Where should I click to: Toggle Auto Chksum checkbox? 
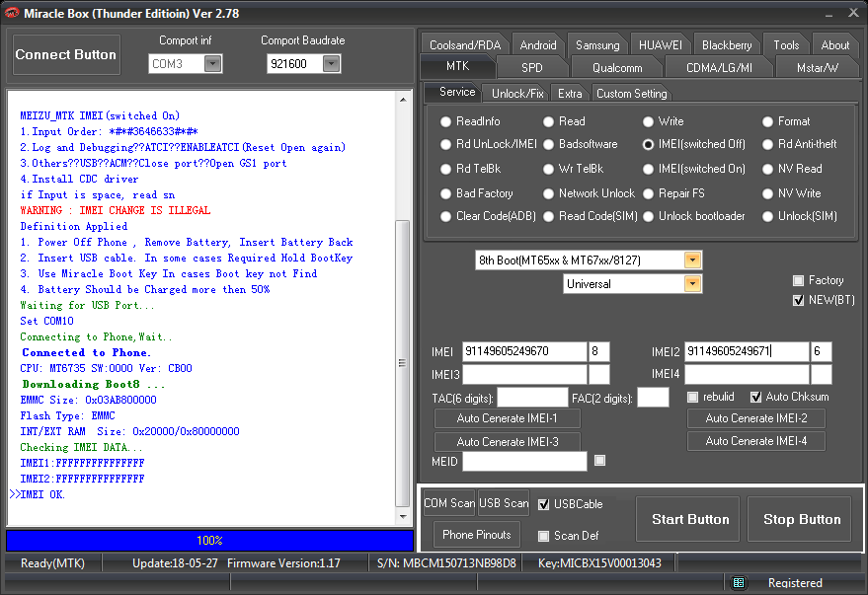coord(755,397)
